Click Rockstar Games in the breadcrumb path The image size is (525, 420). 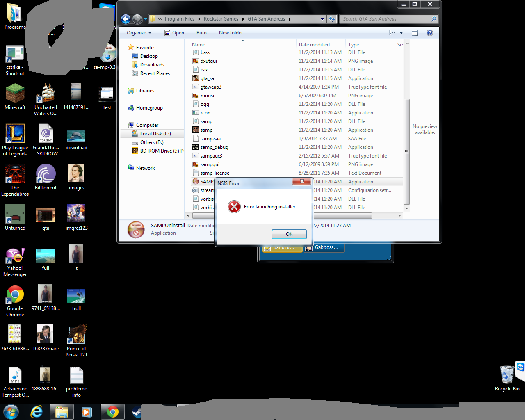coord(222,18)
